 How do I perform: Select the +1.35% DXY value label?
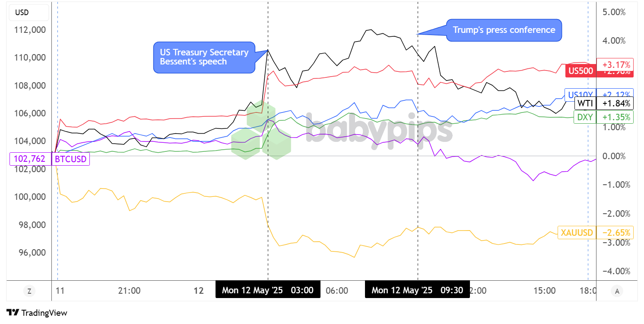pos(615,117)
